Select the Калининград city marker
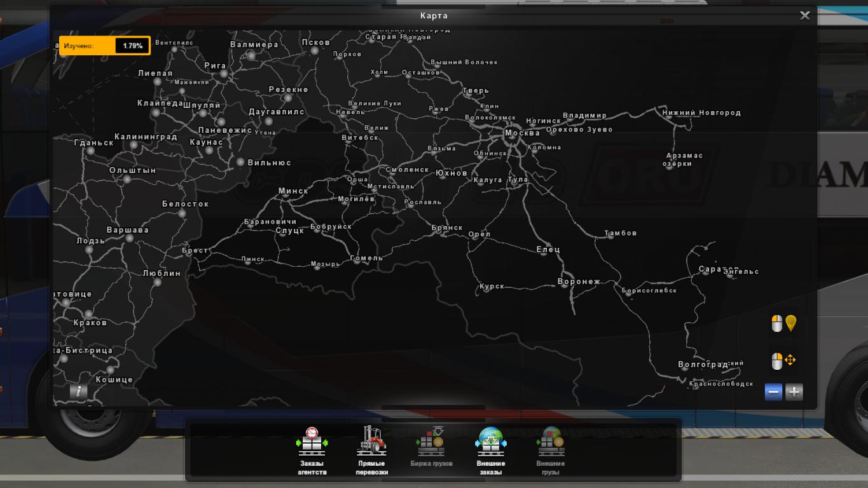The image size is (868, 488). click(134, 145)
